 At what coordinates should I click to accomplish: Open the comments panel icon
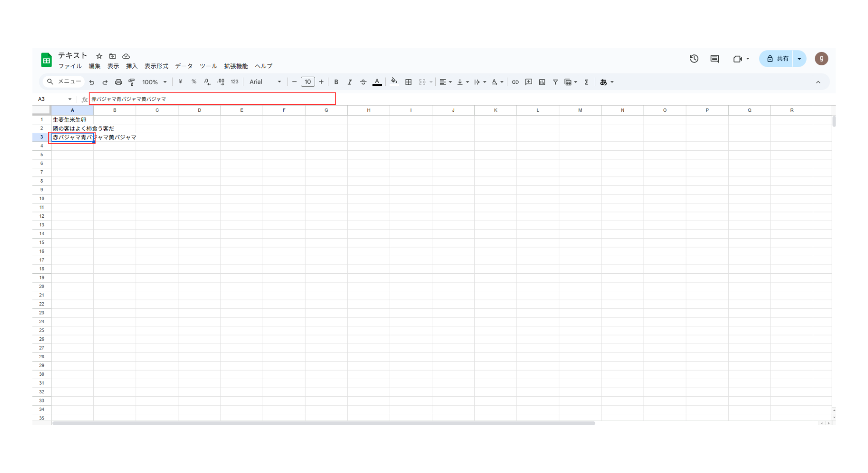715,59
